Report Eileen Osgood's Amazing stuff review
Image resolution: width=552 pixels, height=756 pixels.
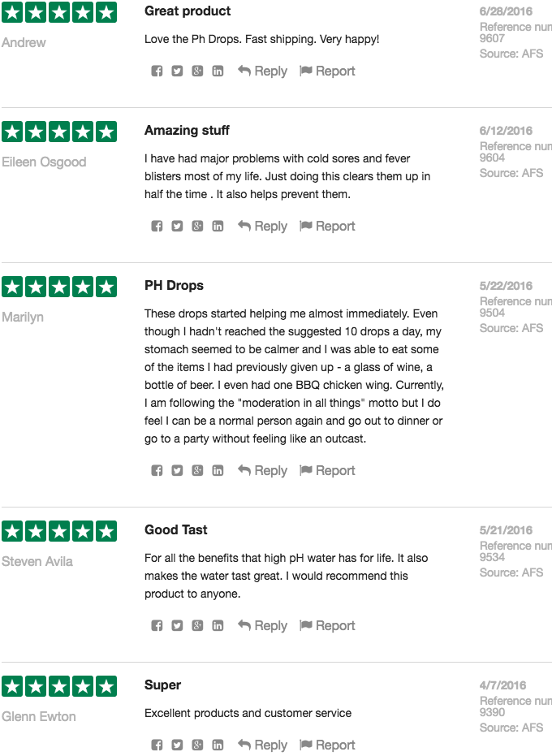pyautogui.click(x=327, y=227)
